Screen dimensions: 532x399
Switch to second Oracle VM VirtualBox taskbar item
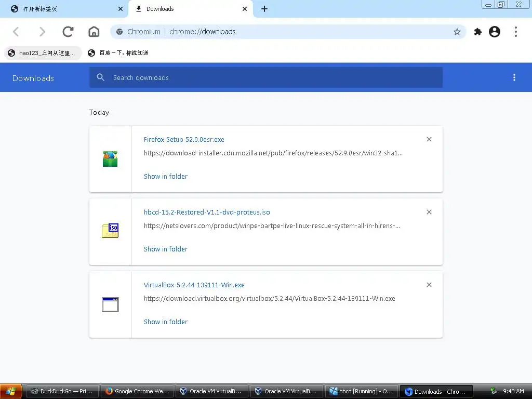tap(286, 391)
